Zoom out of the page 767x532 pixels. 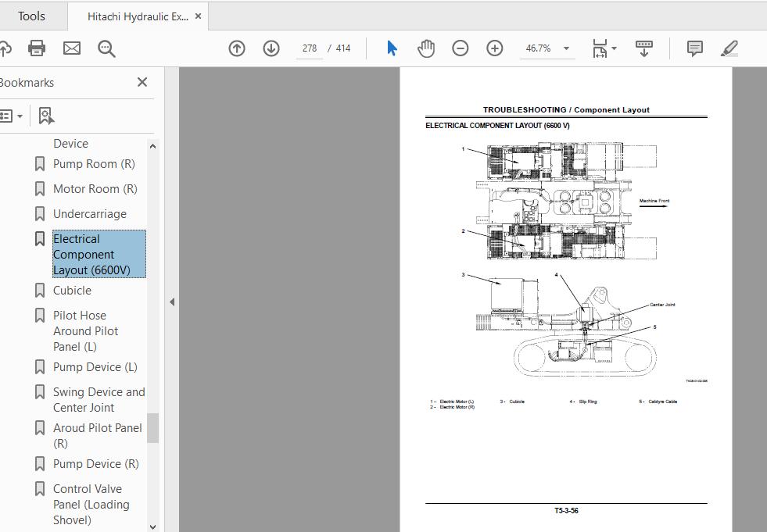pos(461,48)
